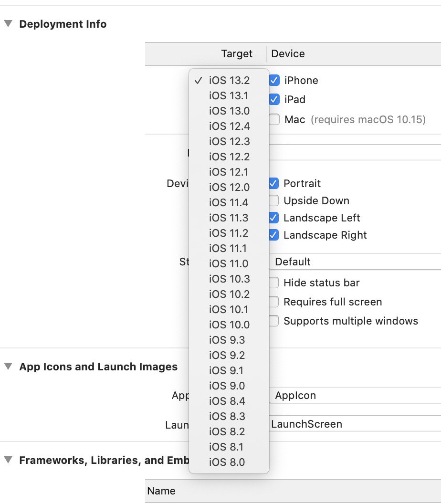Enable the Upside Down orientation checkbox
The height and width of the screenshot is (504, 441).
tap(273, 200)
